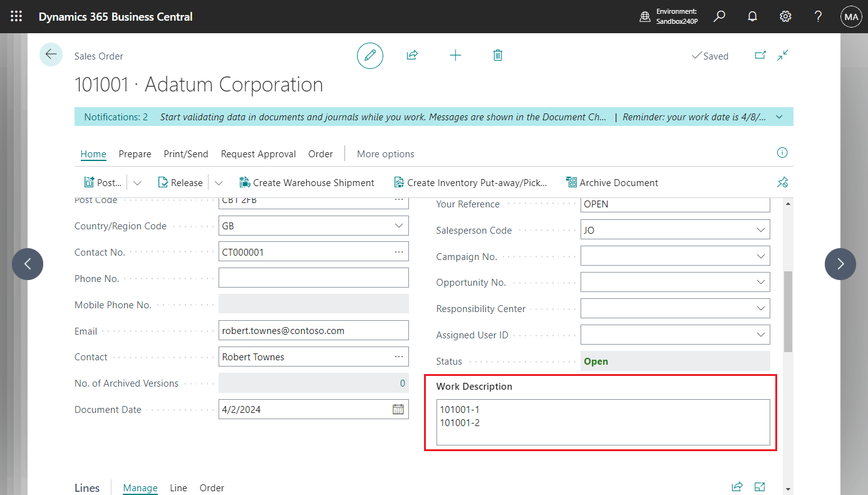Pop out the page in a new window
This screenshot has height=495, width=868.
point(760,55)
